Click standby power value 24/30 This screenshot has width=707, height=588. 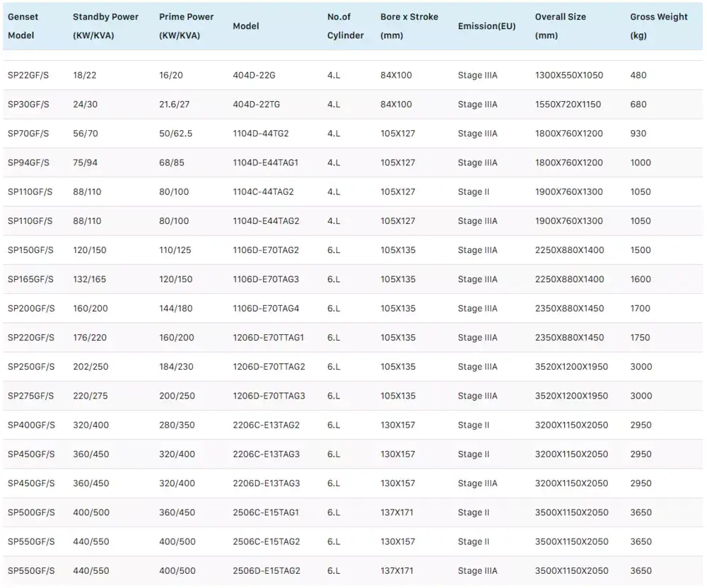86,105
